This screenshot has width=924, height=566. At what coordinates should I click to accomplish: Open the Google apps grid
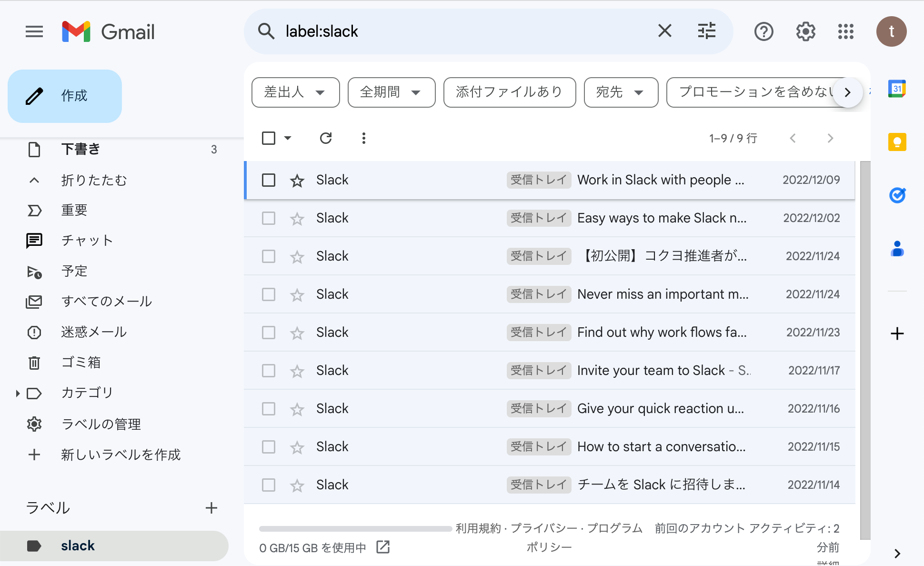coord(846,32)
